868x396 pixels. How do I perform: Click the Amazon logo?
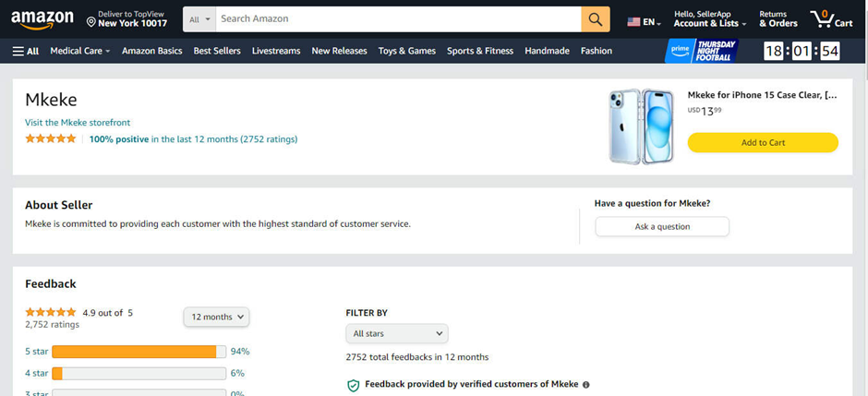point(42,20)
